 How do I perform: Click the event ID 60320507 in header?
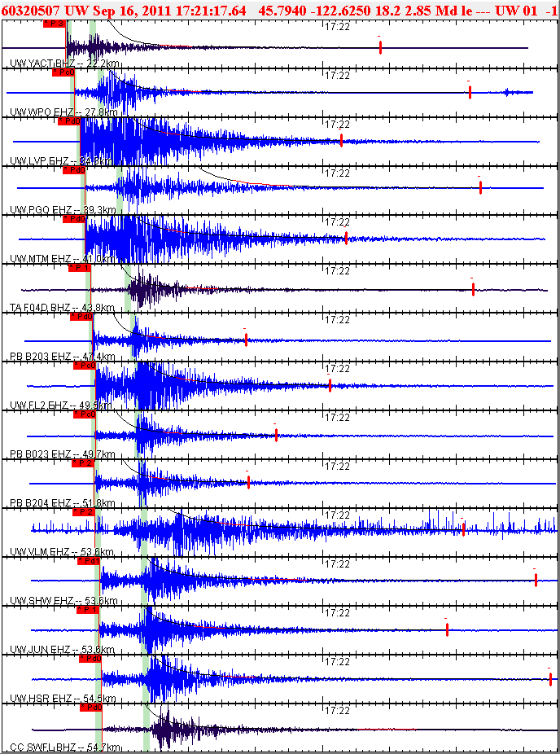point(31,10)
